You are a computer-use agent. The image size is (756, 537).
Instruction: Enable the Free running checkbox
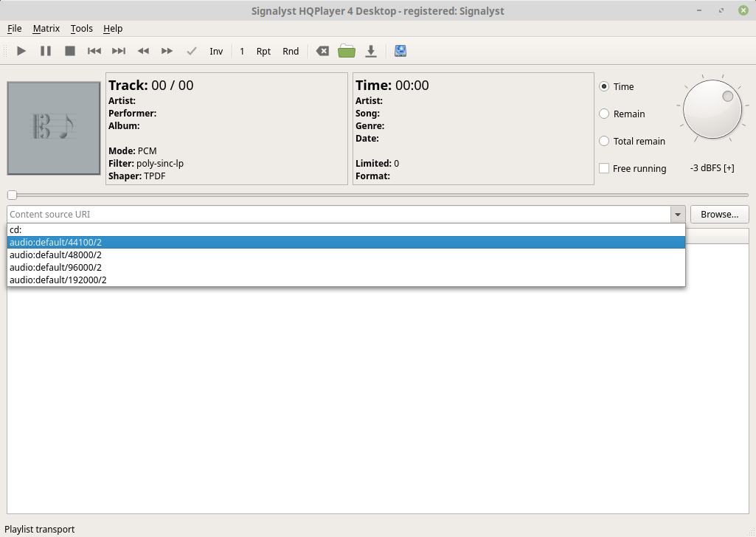(604, 168)
